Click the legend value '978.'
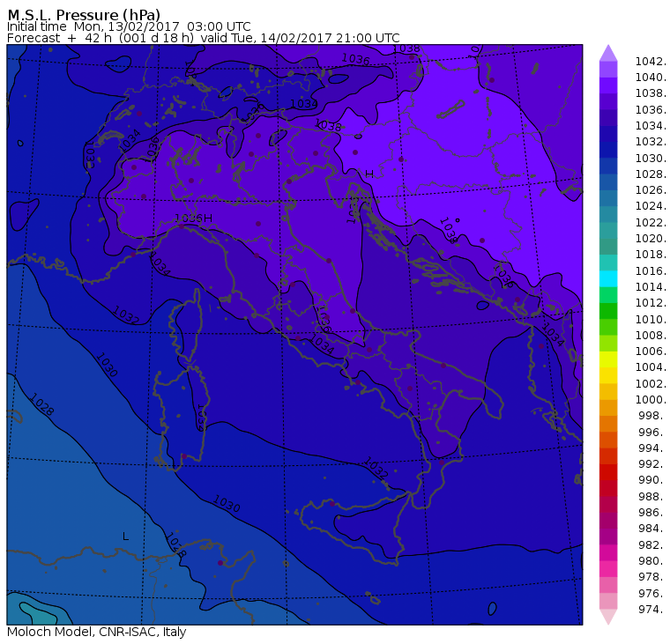 [652, 577]
